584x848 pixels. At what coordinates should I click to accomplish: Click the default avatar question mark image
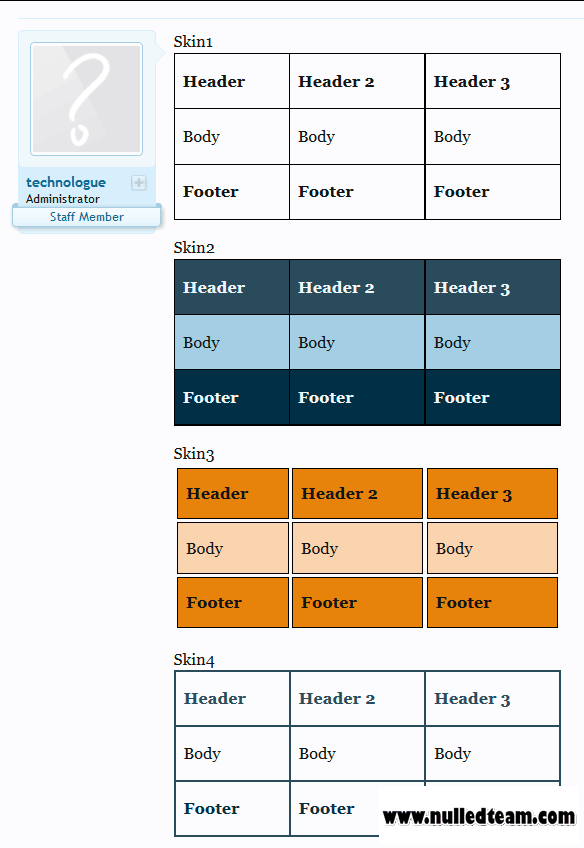click(x=87, y=99)
